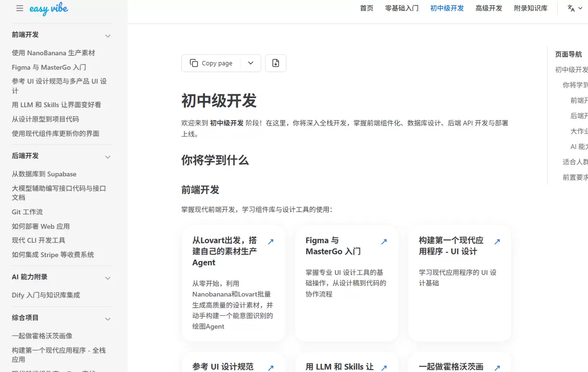The height and width of the screenshot is (372, 588).
Task: Open the 零基础入门 menu item
Action: click(402, 8)
